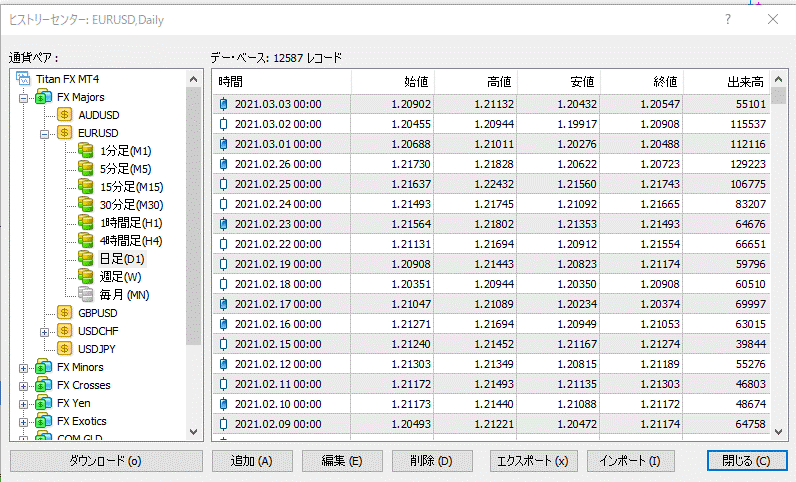Click the エクスポート (x) button
This screenshot has height=482, width=796.
(533, 461)
